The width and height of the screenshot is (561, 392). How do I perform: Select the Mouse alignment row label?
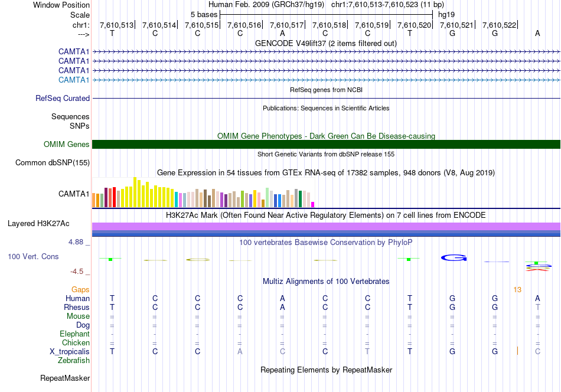point(78,316)
